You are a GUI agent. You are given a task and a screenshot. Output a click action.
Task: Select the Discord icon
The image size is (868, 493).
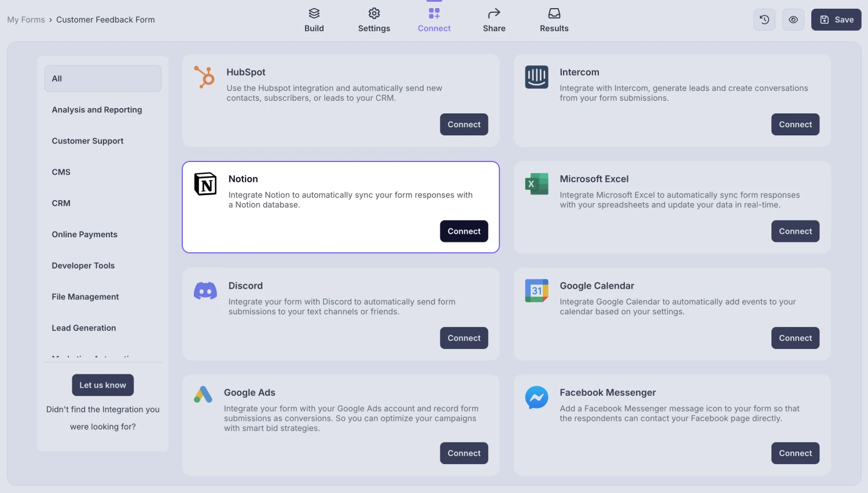[205, 291]
